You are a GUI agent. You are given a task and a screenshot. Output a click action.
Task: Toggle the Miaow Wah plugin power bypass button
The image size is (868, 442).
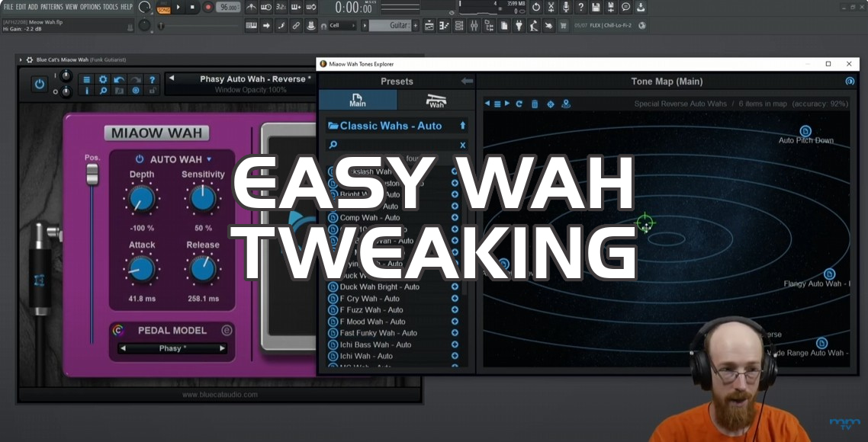40,85
